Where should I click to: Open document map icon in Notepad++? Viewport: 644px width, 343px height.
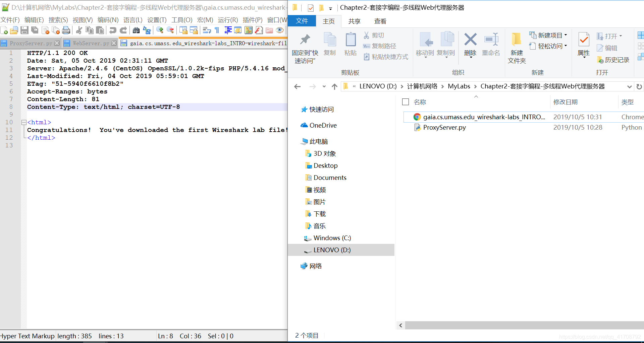point(249,30)
